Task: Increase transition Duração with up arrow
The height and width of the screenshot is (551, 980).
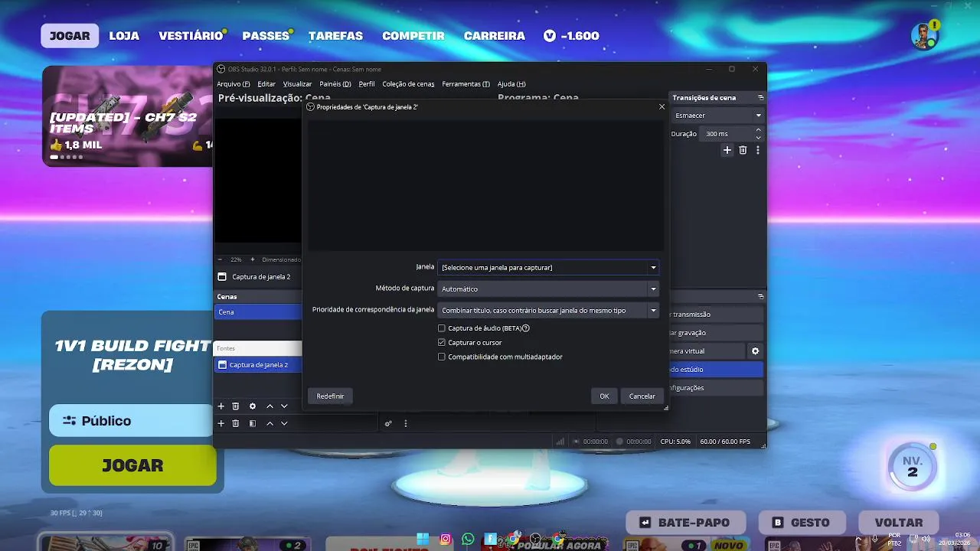Action: [x=759, y=130]
